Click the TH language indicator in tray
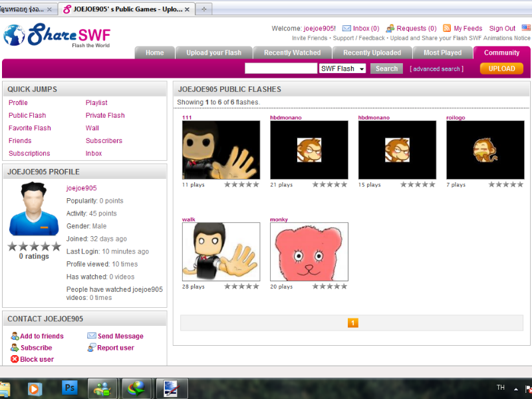532x399 pixels. coord(501,388)
